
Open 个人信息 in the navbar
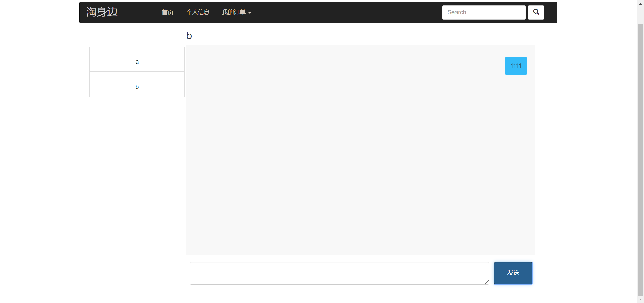tap(198, 12)
